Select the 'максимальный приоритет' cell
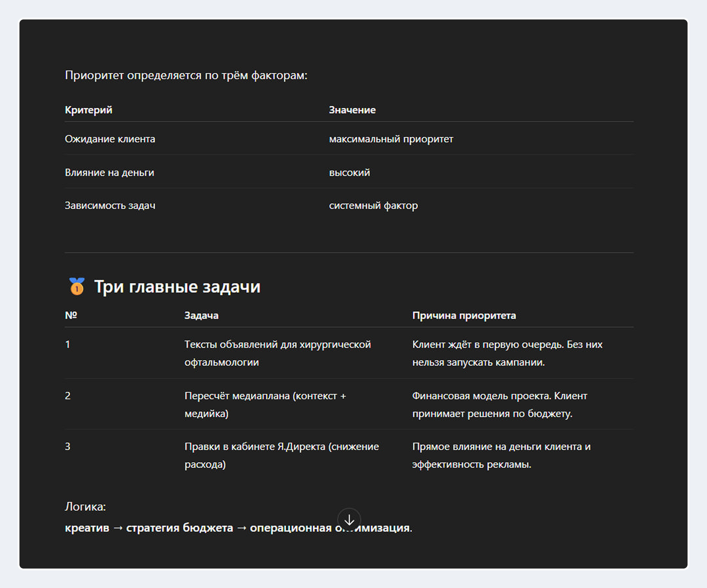The width and height of the screenshot is (707, 588). tap(391, 139)
